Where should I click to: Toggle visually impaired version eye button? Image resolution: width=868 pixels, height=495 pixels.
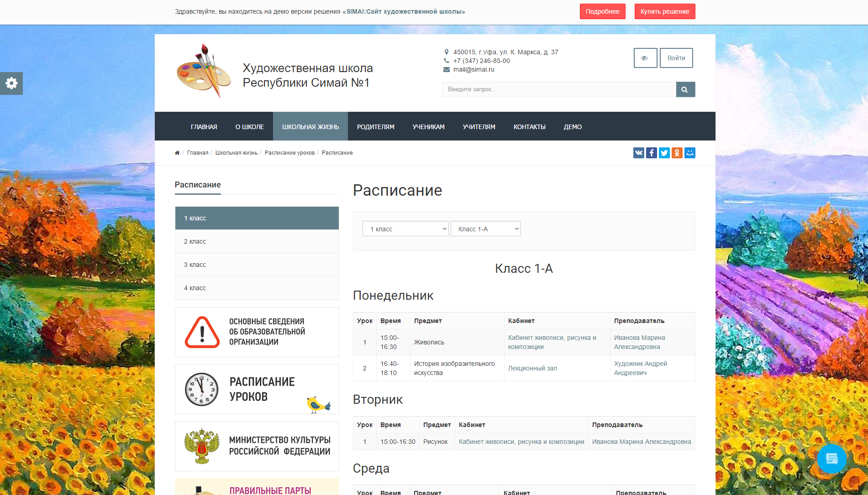click(x=645, y=58)
